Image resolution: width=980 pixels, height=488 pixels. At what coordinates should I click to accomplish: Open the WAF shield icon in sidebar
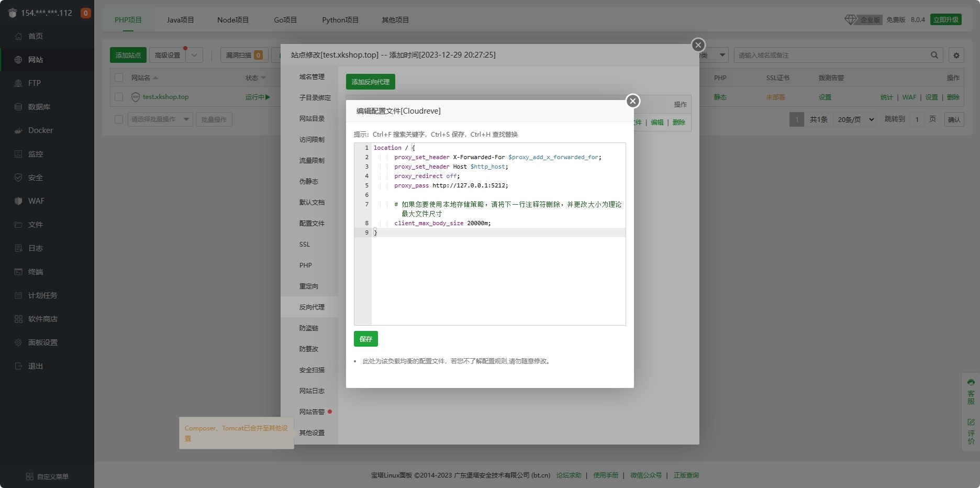[18, 201]
